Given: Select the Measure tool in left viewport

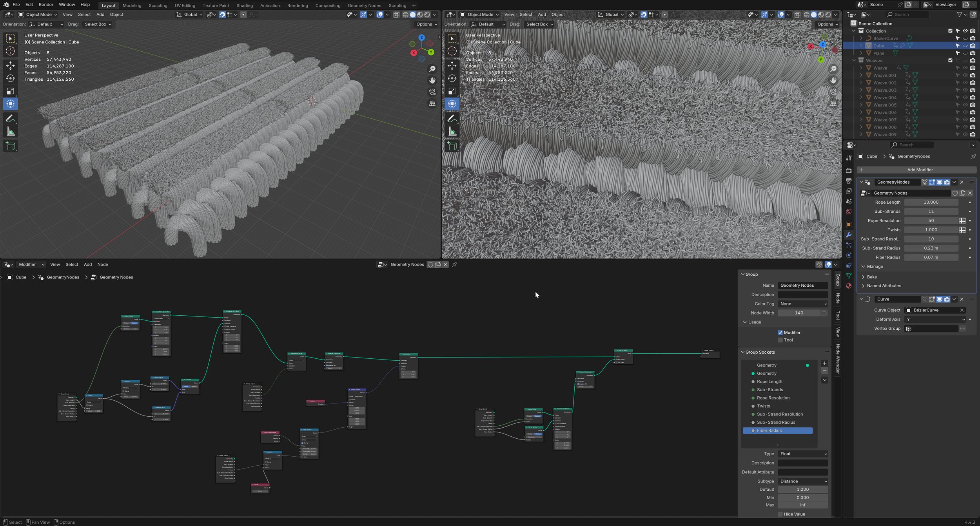Looking at the screenshot, I should [11, 132].
